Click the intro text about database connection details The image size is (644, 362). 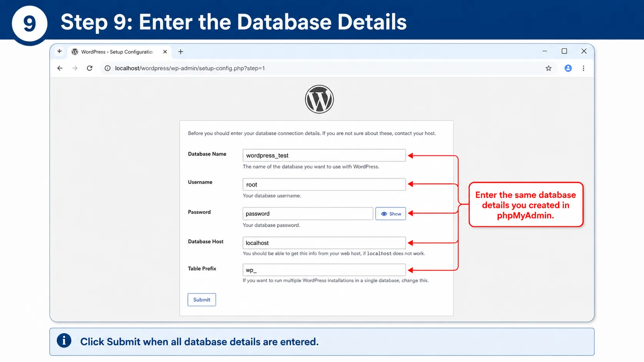pyautogui.click(x=312, y=133)
